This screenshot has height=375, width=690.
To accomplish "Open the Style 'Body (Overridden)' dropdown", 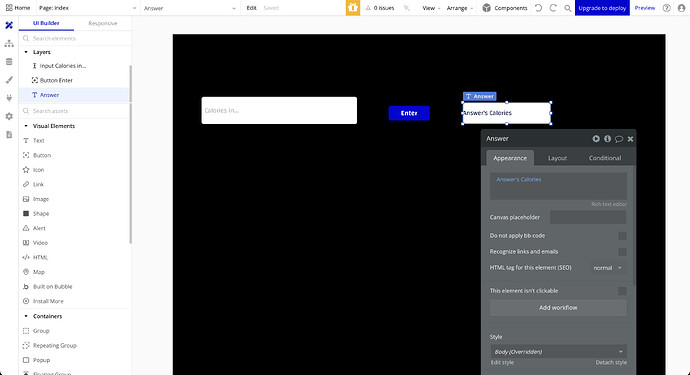I will point(558,352).
